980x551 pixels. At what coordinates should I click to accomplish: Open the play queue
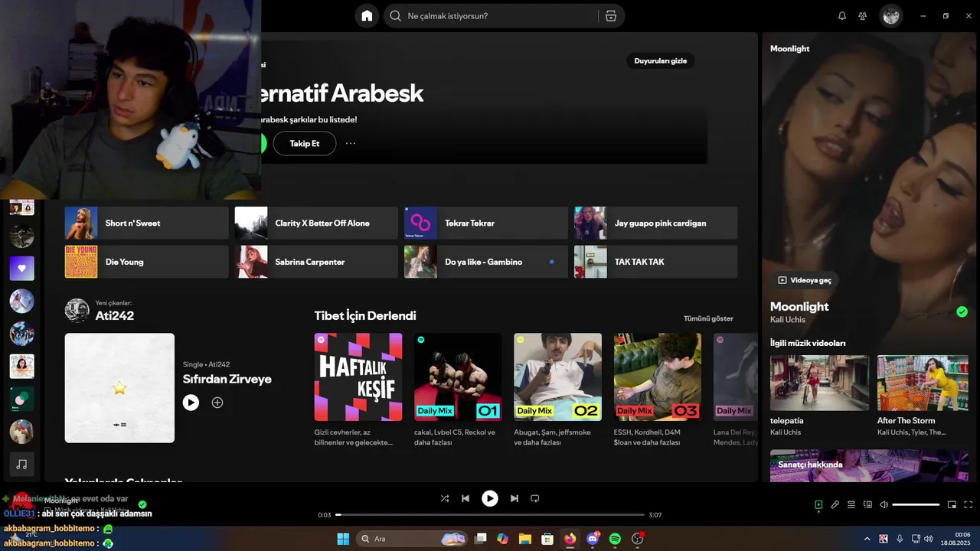851,505
